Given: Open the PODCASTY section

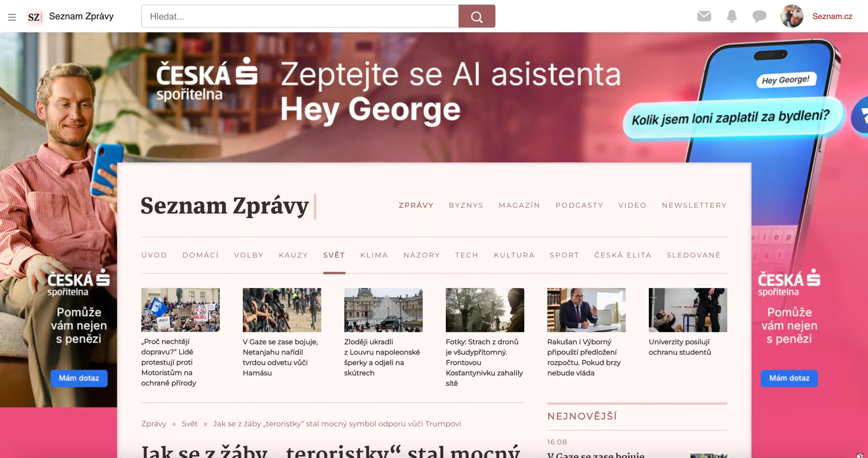Looking at the screenshot, I should pyautogui.click(x=579, y=205).
